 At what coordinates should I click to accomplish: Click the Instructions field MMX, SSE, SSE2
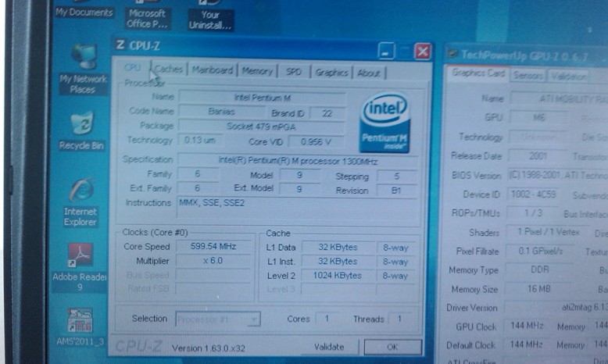point(297,209)
